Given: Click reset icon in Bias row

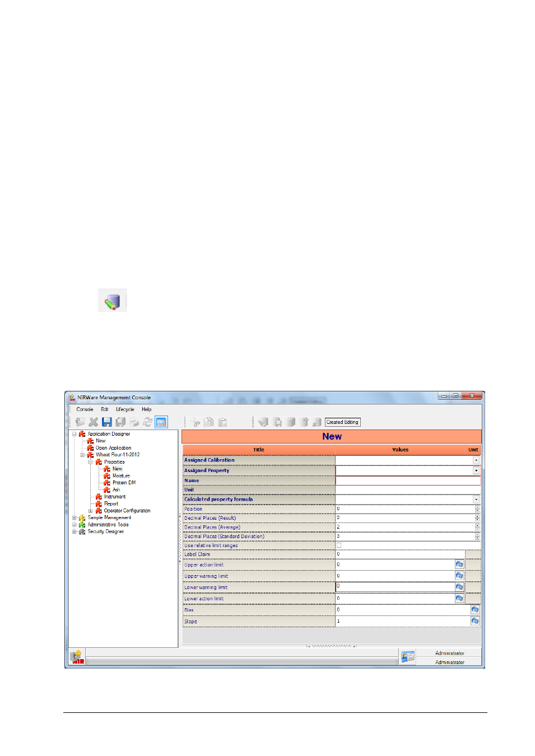Looking at the screenshot, I should point(475,609).
